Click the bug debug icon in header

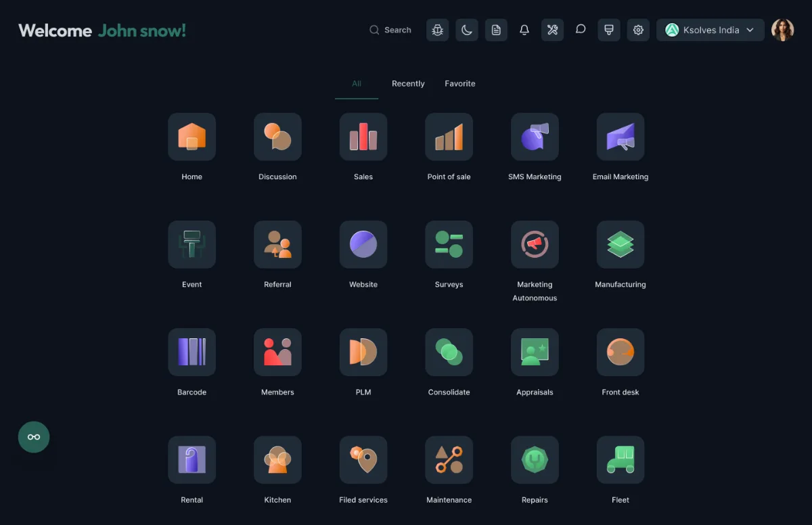(x=438, y=30)
